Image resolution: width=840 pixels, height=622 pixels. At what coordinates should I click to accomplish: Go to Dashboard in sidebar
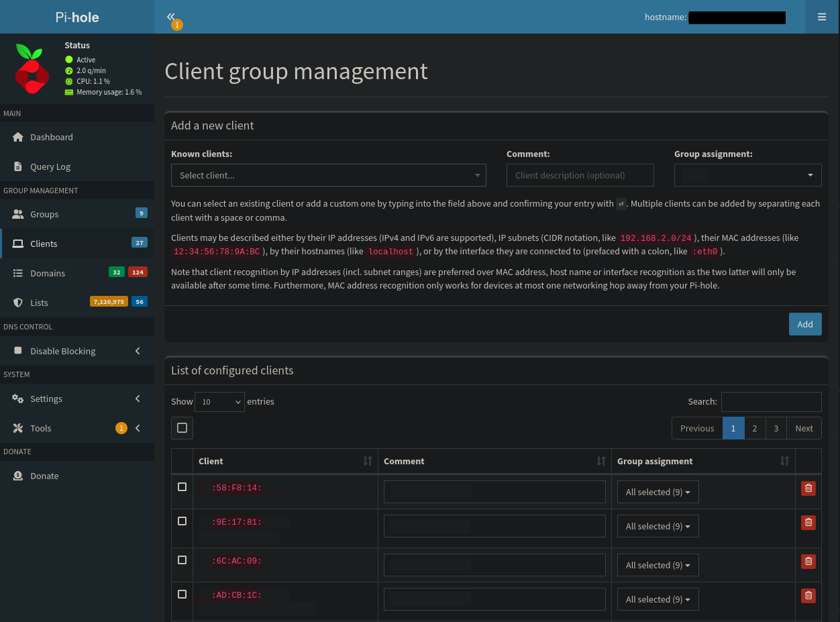[x=77, y=137]
